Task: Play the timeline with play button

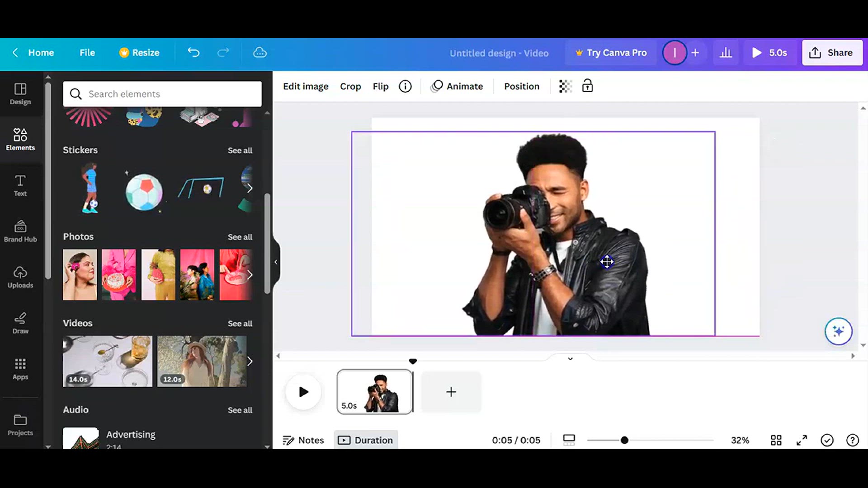Action: [x=303, y=392]
